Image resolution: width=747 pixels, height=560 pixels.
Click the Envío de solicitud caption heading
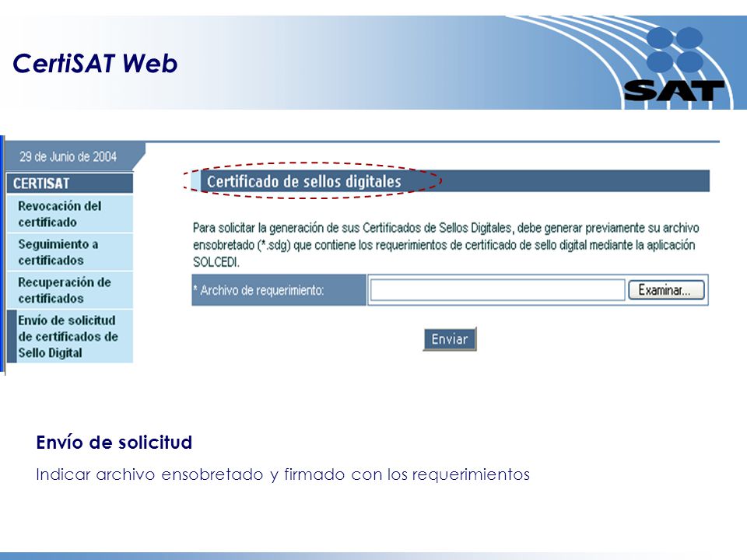pos(114,443)
